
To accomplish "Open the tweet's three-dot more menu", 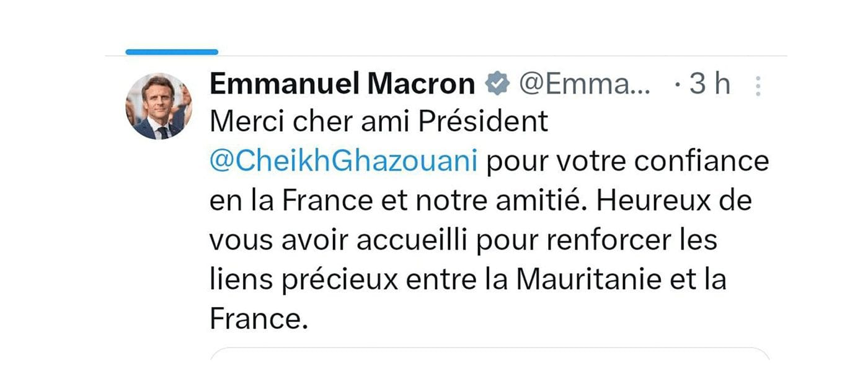I will point(757,86).
